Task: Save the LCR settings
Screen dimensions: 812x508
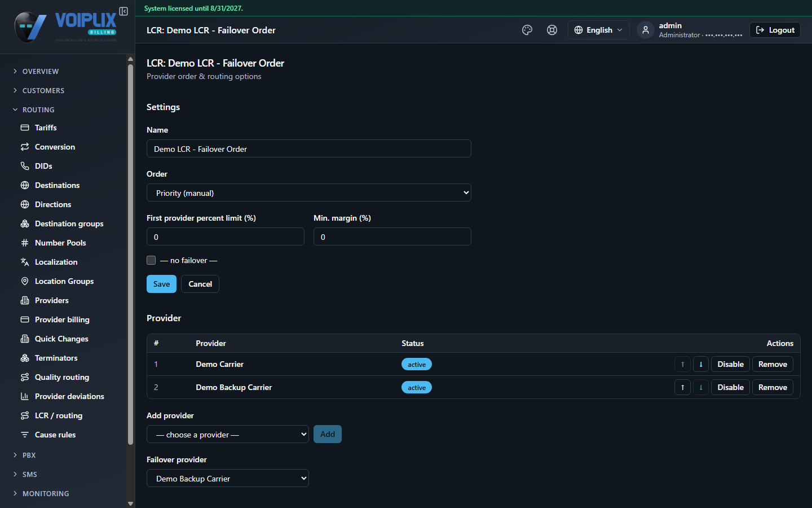Action: click(x=161, y=284)
